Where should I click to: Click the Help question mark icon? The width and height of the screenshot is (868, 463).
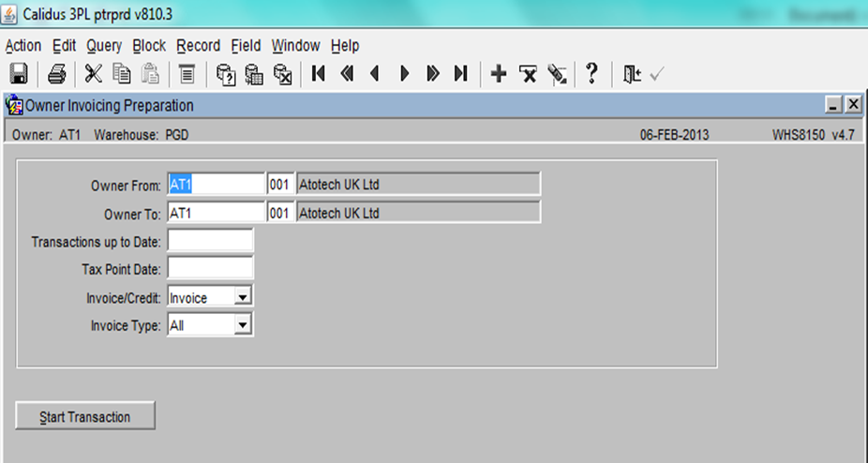(591, 73)
